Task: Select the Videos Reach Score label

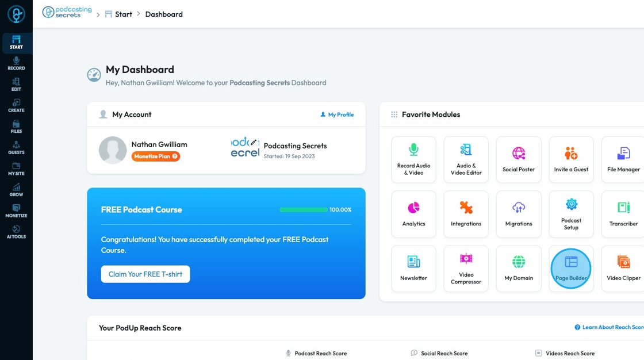Action: (x=570, y=354)
